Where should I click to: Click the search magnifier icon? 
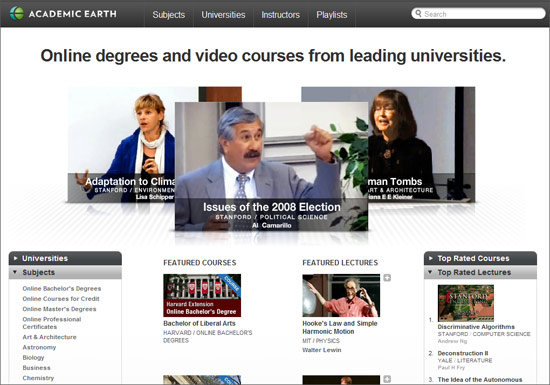418,13
